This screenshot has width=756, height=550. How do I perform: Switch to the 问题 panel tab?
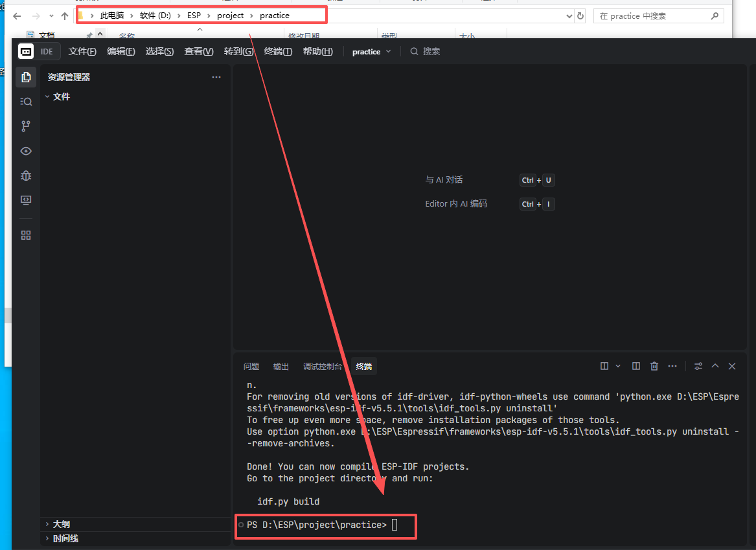pos(251,367)
